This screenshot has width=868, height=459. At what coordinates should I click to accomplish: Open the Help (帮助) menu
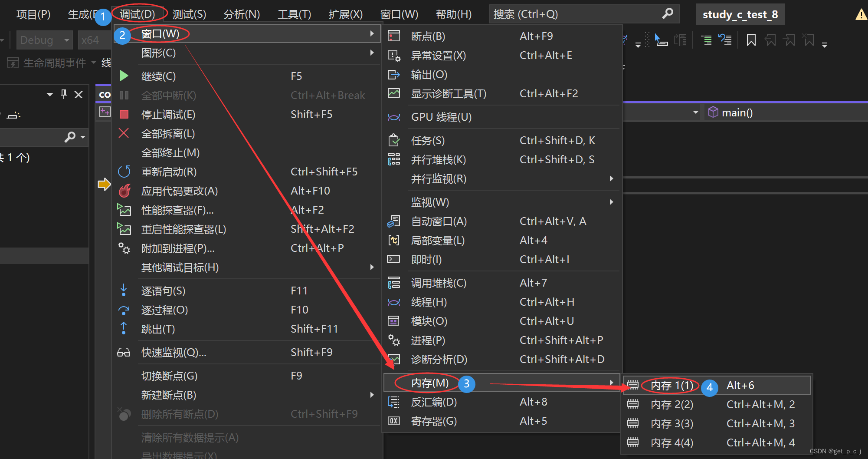click(453, 14)
